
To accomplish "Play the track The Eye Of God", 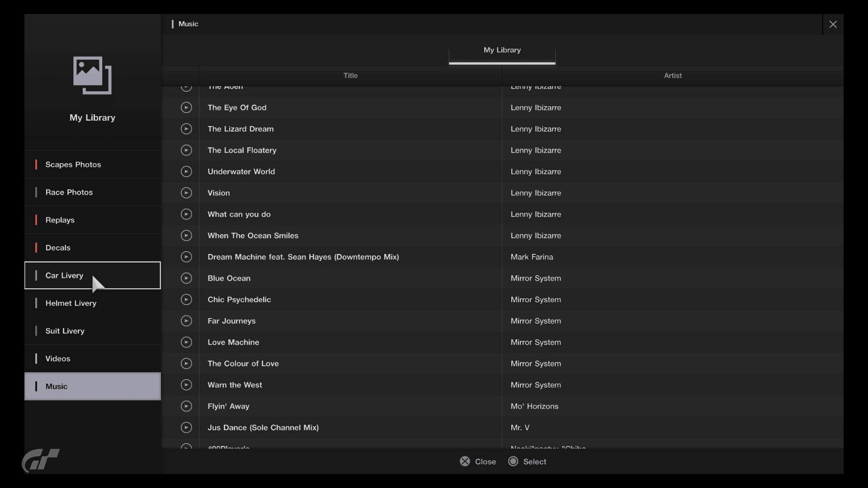I will (x=186, y=108).
